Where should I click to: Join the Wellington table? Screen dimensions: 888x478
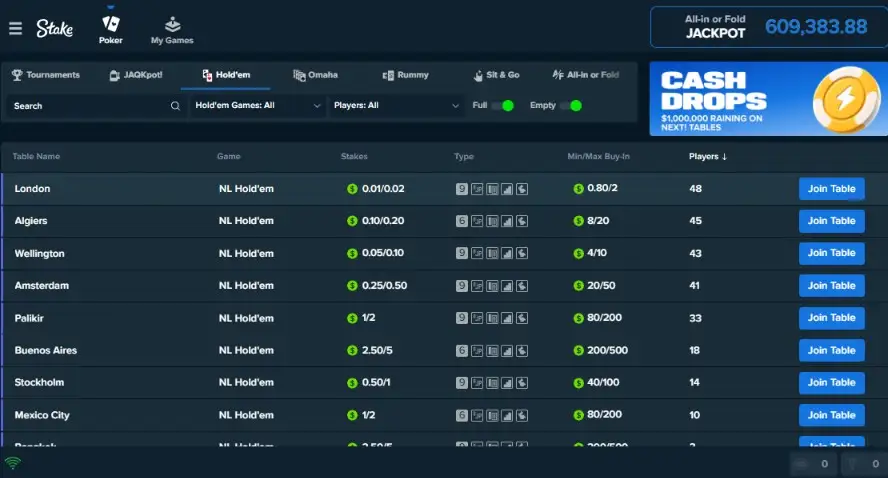831,253
